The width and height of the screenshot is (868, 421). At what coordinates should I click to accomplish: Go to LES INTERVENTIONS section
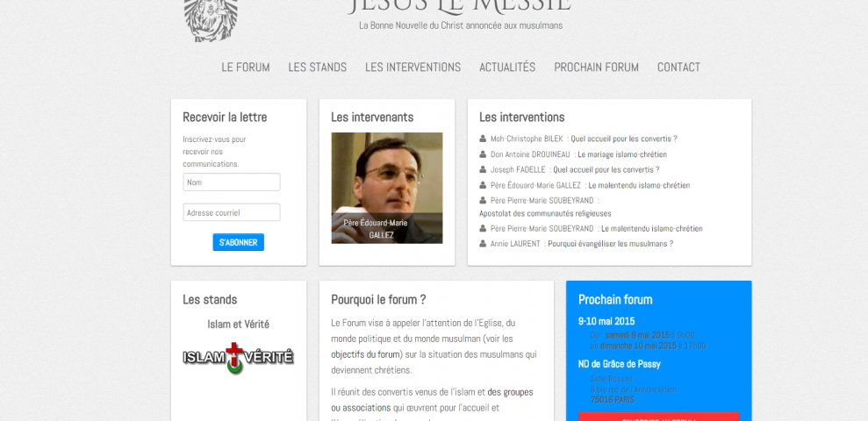413,68
